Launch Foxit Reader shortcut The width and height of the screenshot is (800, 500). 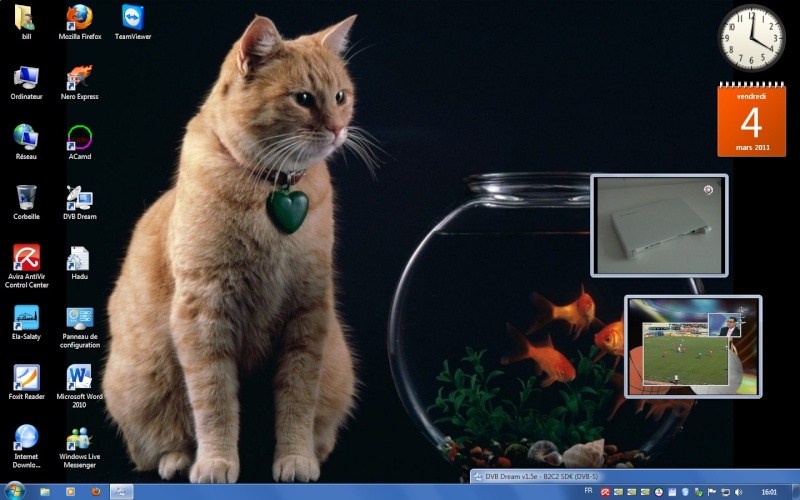(x=26, y=382)
